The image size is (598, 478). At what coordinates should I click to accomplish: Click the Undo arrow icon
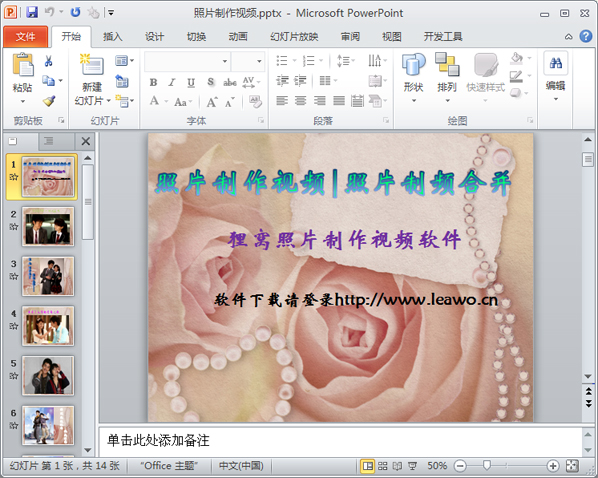(49, 12)
